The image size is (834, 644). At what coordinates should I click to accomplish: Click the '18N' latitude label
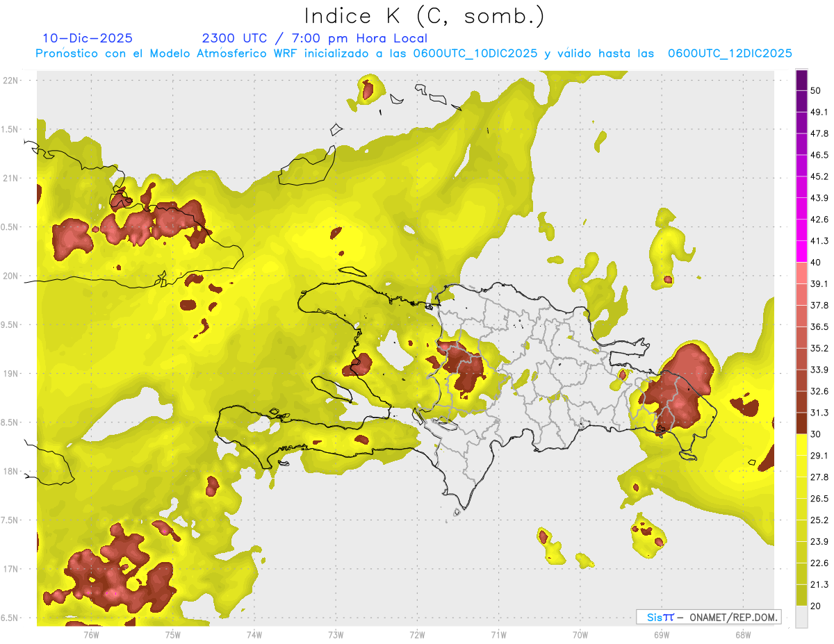pyautogui.click(x=11, y=472)
